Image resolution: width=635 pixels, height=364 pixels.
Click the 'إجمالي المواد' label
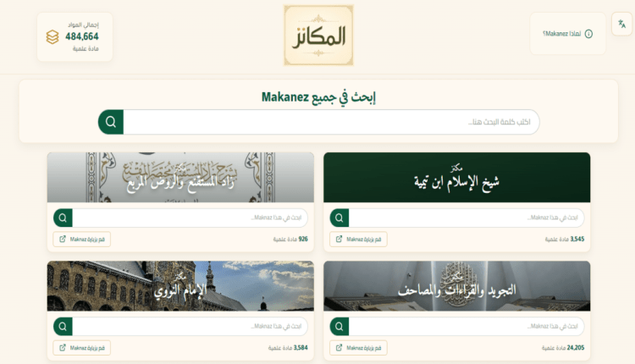click(84, 25)
